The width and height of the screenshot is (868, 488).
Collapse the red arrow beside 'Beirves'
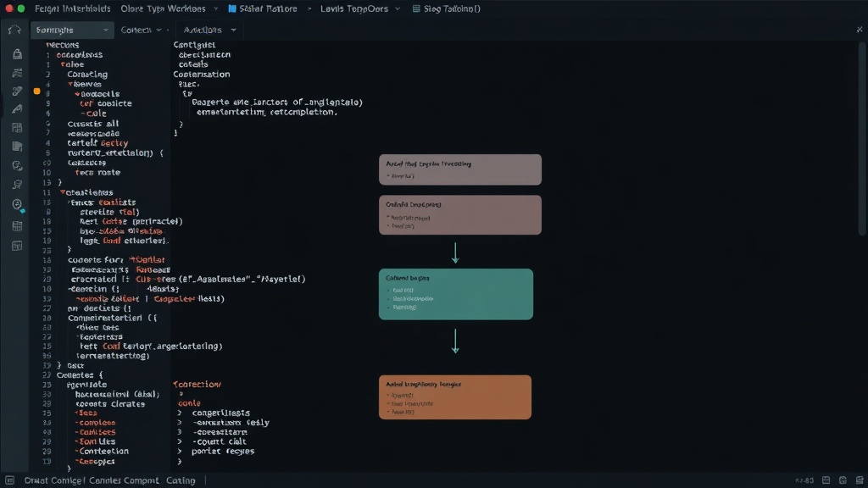70,84
